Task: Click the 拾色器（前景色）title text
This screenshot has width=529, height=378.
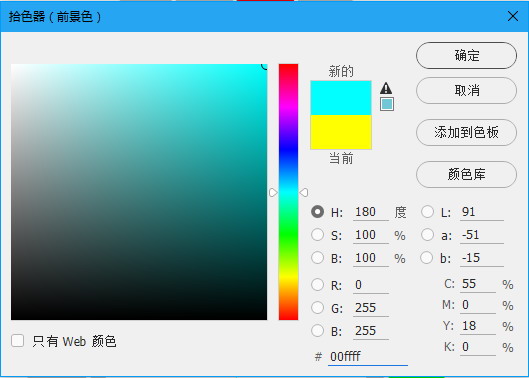Action: click(x=55, y=17)
